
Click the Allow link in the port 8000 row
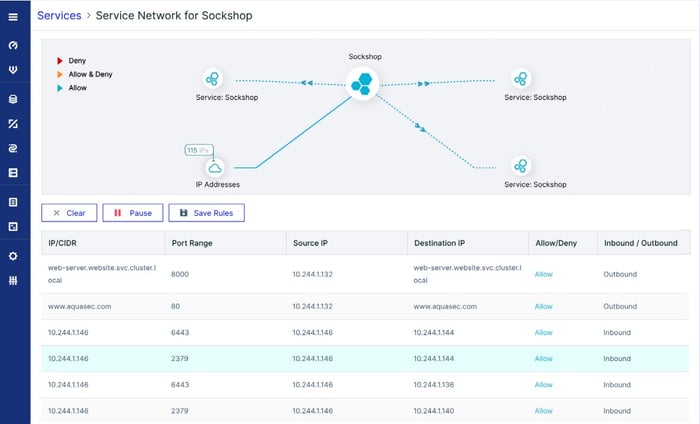pyautogui.click(x=544, y=274)
